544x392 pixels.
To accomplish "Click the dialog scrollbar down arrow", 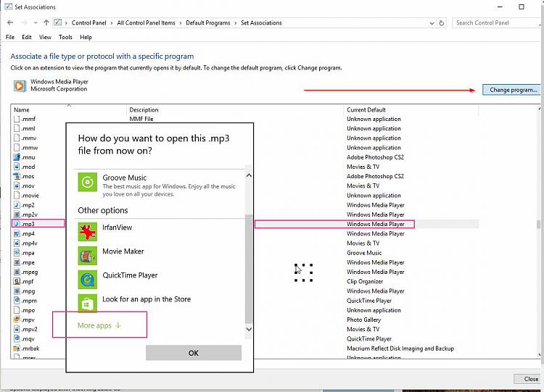I will tap(249, 329).
